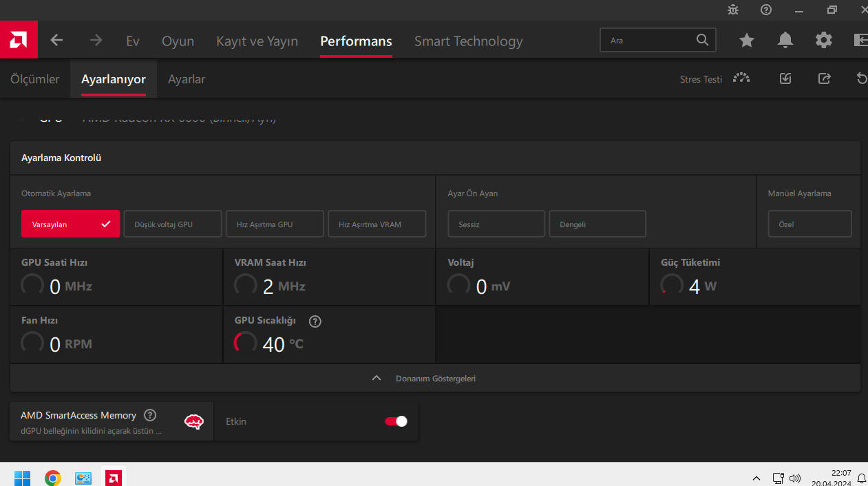Open the Ev tab
The height and width of the screenshot is (486, 868).
click(x=133, y=41)
